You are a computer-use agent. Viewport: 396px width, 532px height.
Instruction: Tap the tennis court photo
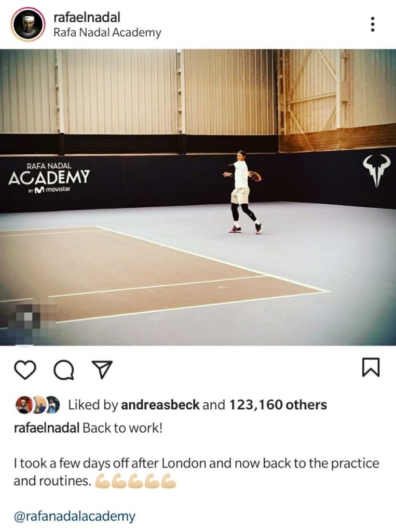click(198, 197)
